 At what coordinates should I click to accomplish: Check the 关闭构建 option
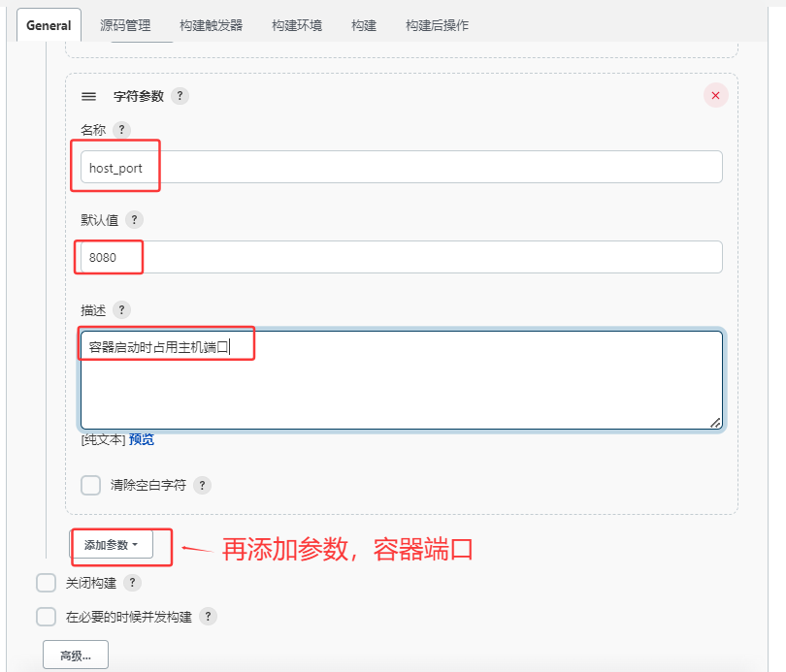pyautogui.click(x=45, y=583)
